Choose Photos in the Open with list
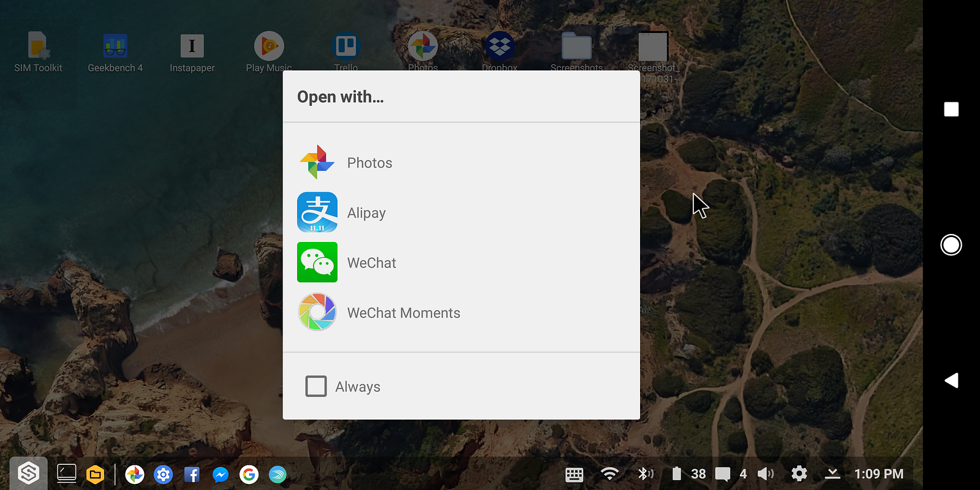The height and width of the screenshot is (490, 980). click(x=461, y=162)
